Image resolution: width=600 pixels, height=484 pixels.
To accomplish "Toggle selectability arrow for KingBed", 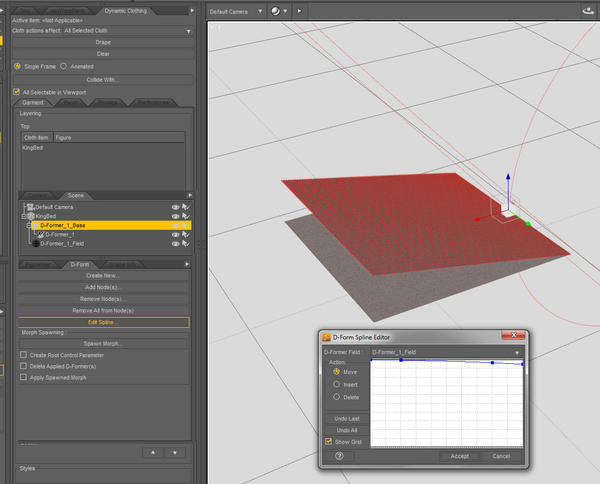I will click(x=186, y=216).
